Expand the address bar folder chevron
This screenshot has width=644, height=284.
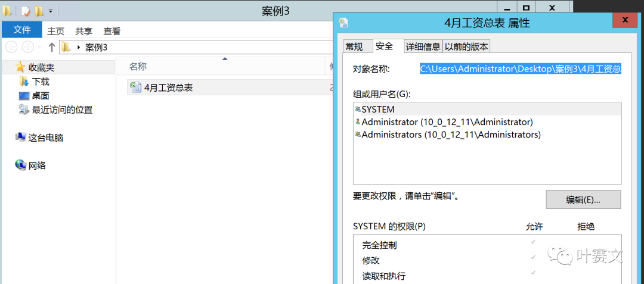pyautogui.click(x=78, y=48)
